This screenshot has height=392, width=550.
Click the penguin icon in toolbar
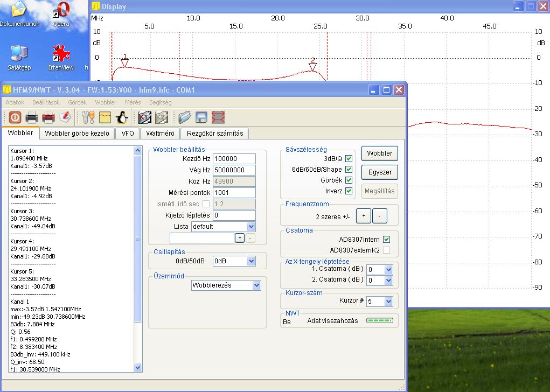pyautogui.click(x=122, y=117)
